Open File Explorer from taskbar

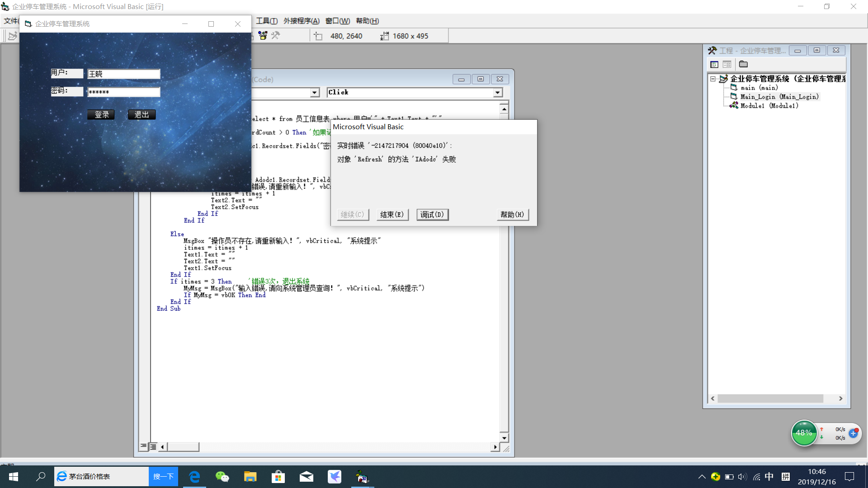pos(250,477)
